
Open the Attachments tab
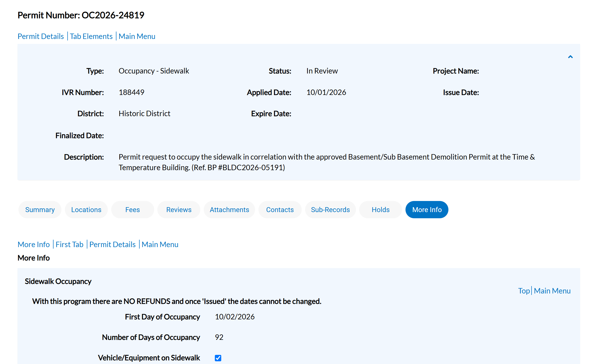[229, 210]
